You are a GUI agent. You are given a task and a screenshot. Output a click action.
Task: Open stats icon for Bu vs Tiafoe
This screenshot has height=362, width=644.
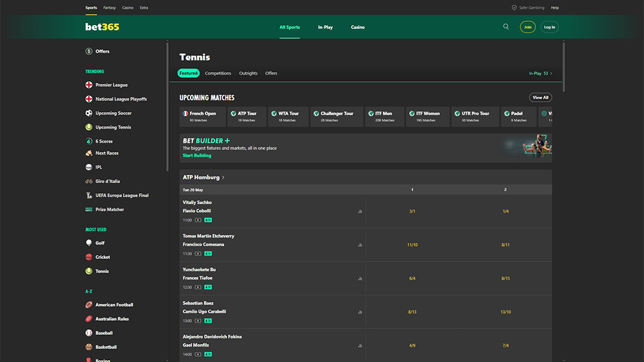click(360, 279)
